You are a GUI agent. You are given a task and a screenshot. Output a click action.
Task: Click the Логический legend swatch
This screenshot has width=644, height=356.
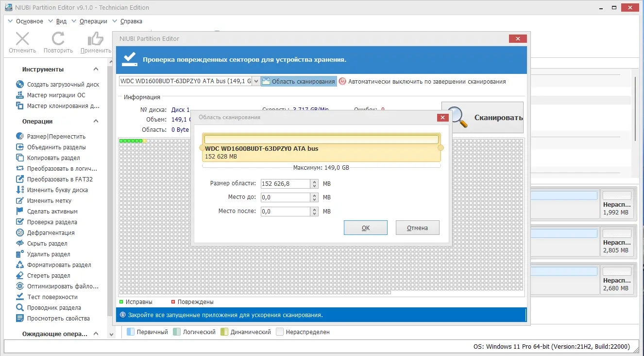point(177,332)
